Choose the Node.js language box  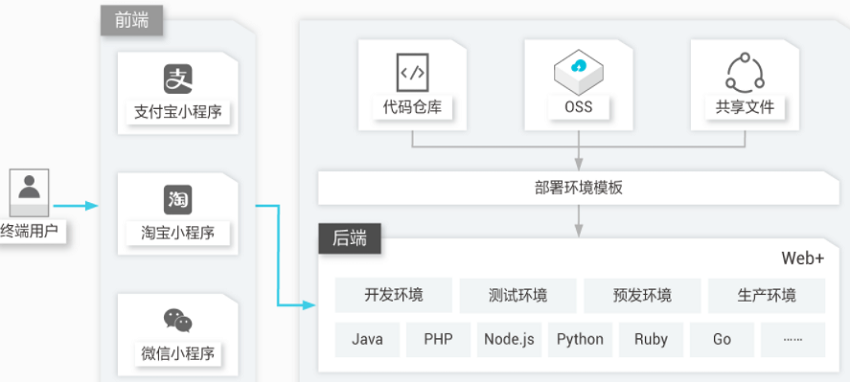[510, 340]
